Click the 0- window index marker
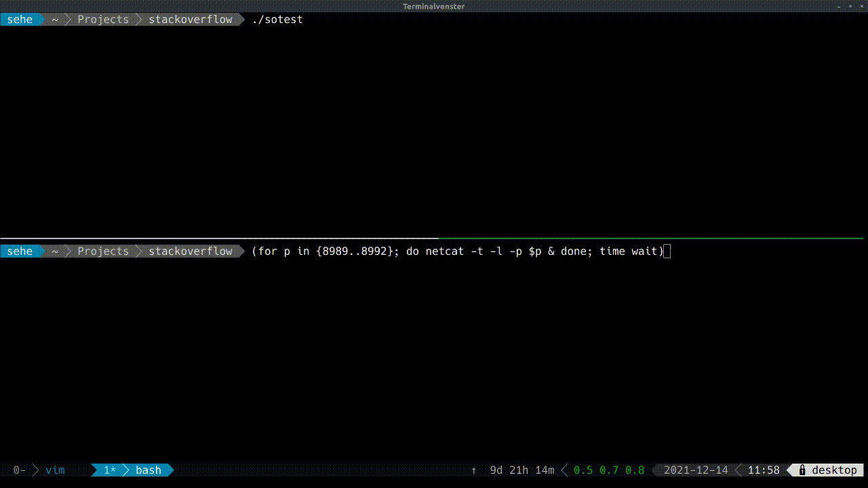This screenshot has height=488, width=868. [19, 470]
